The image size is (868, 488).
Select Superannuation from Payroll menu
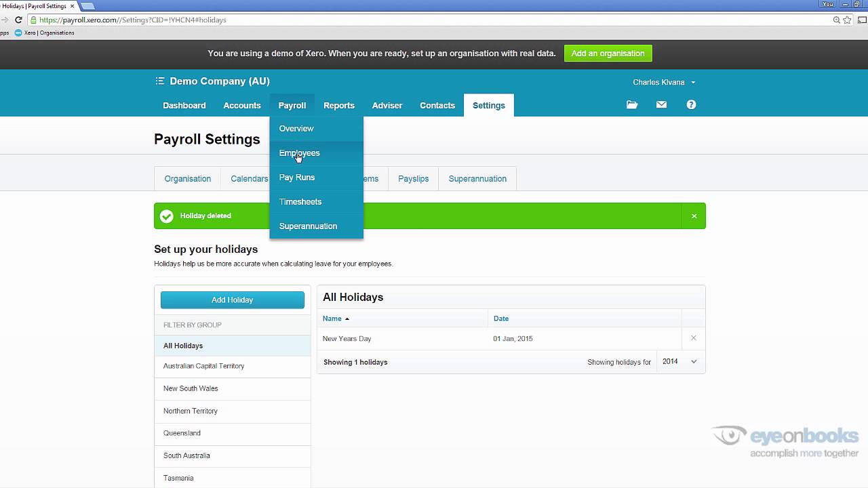click(316, 226)
